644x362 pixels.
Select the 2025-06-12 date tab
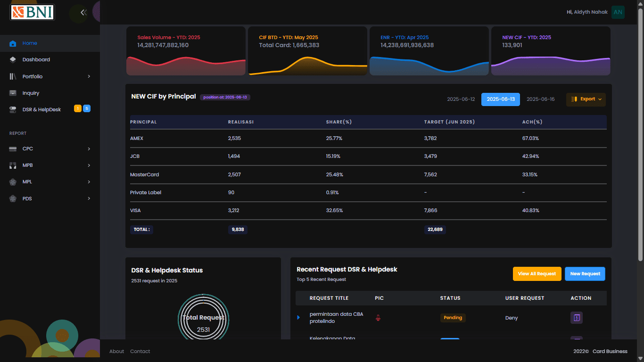point(461,99)
